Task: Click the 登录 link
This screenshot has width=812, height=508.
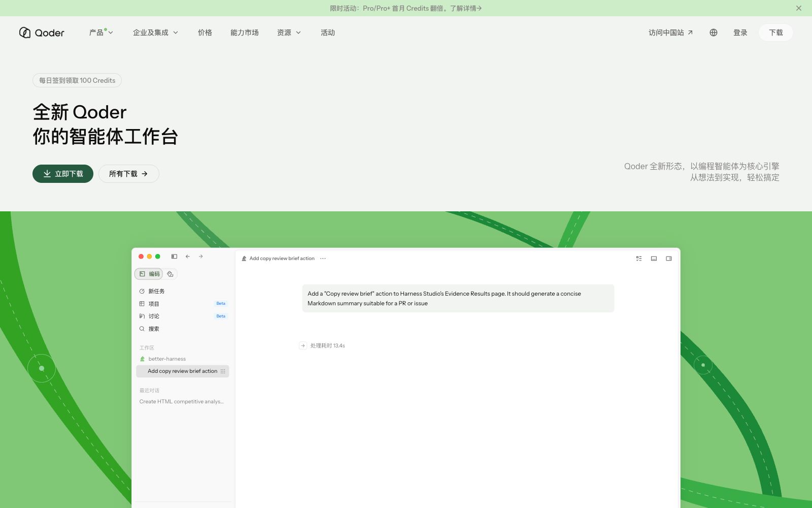Action: (740, 33)
